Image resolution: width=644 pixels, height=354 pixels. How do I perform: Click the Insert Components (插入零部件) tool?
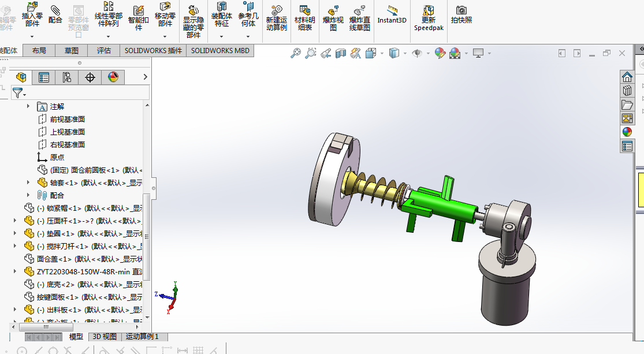coord(32,16)
